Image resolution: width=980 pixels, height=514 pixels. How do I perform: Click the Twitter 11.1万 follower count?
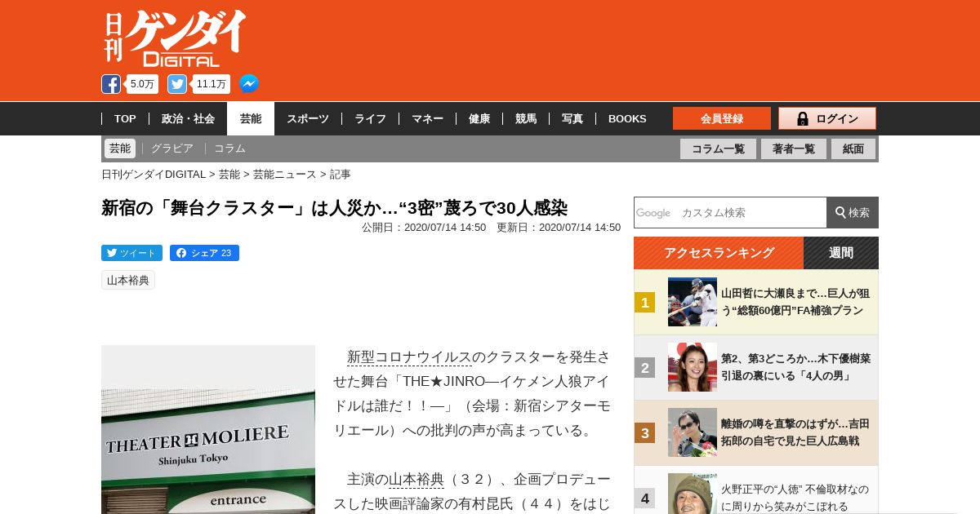212,84
